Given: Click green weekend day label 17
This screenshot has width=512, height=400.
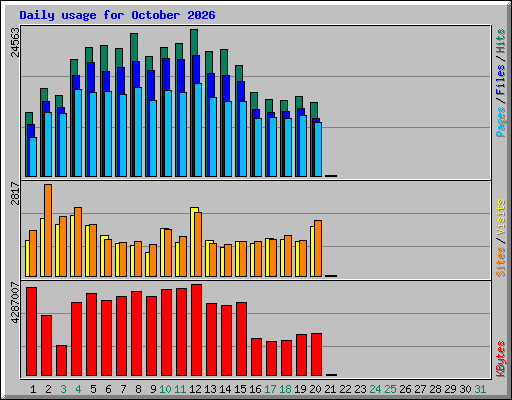Looking at the screenshot, I should pos(270,389).
